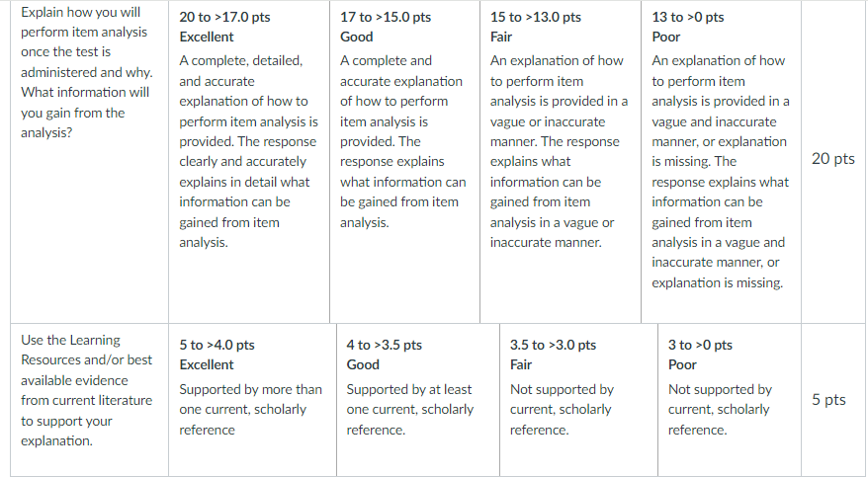Click 'A complete, detailed, and accurate' description
868x477 pixels.
[248, 151]
